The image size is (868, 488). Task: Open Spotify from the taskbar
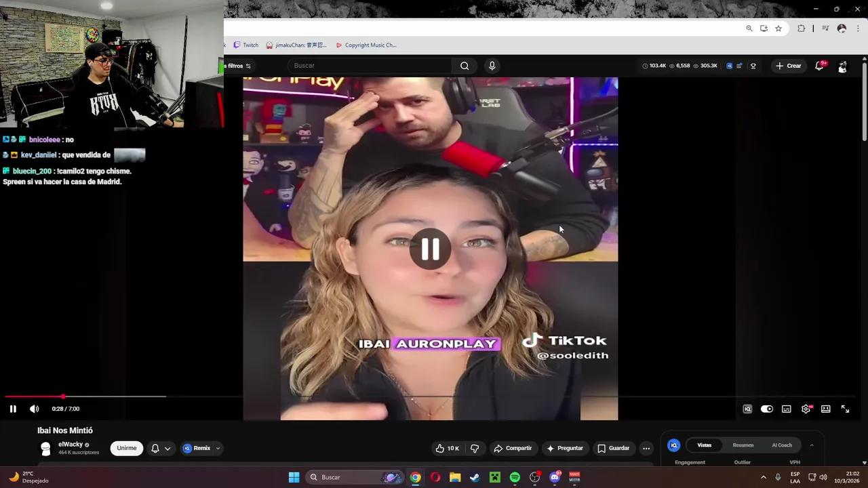pyautogui.click(x=515, y=477)
